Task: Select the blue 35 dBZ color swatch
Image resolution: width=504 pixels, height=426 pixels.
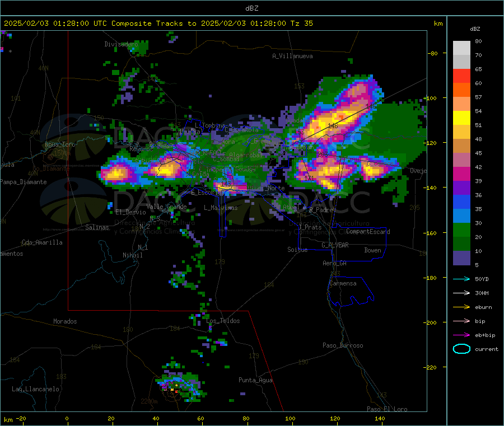Action: tap(461, 202)
